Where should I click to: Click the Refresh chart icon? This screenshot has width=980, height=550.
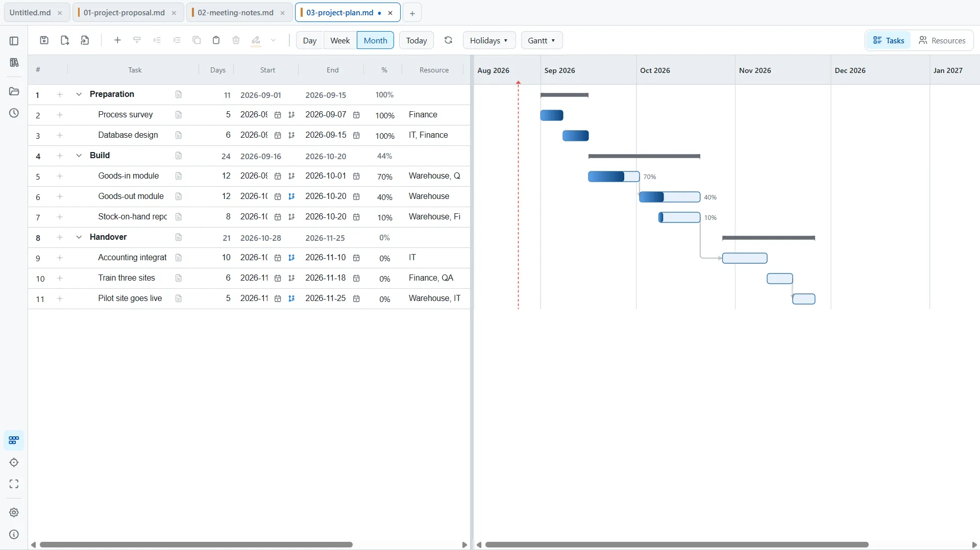pos(448,40)
